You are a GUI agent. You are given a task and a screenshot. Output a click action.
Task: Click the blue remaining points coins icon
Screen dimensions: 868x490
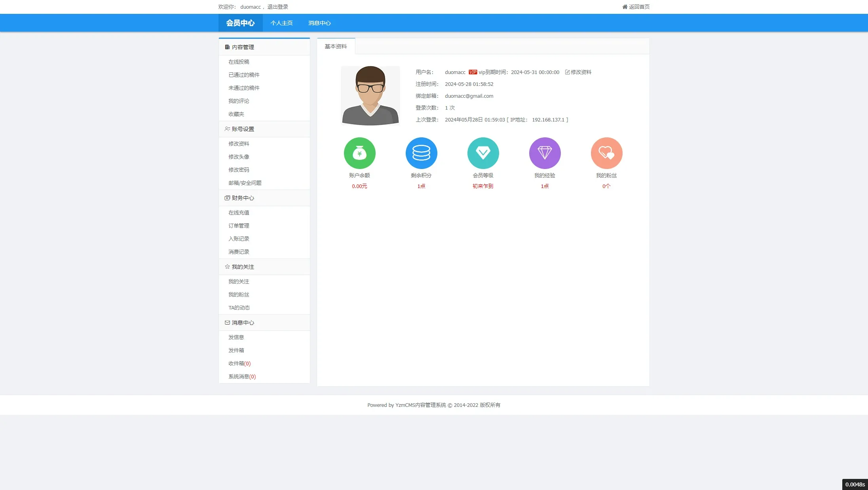pos(421,153)
